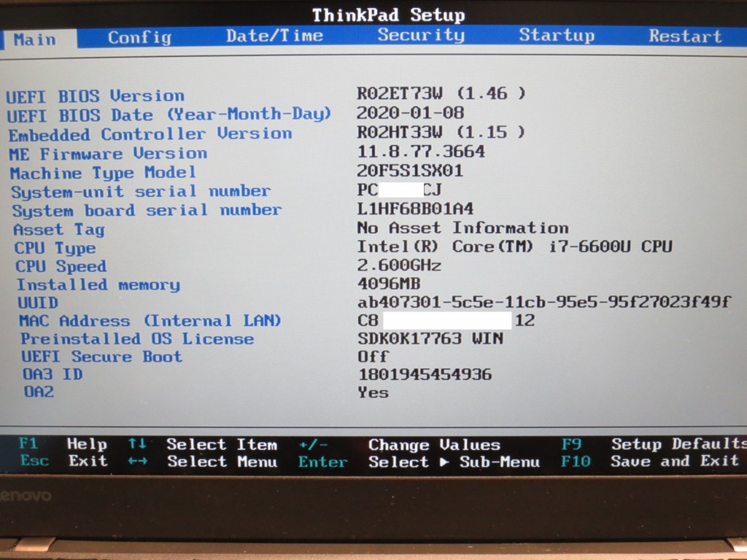Click the Esc Exit hint
Screen dimensions: 747x560
click(x=64, y=461)
